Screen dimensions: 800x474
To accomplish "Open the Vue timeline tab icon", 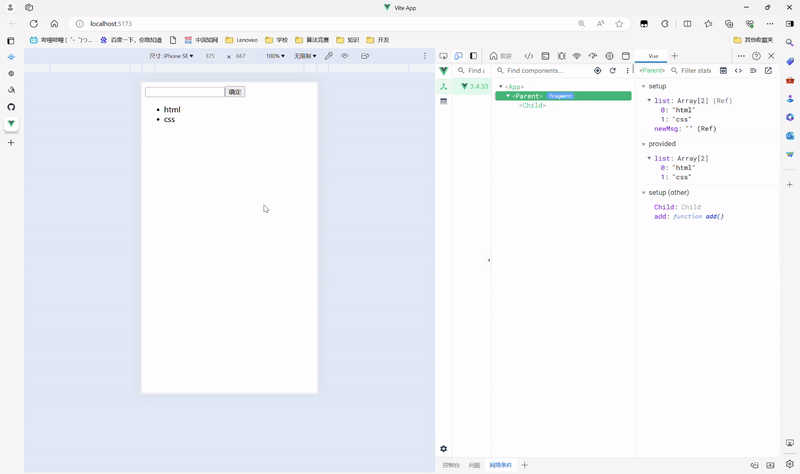I will coord(443,102).
